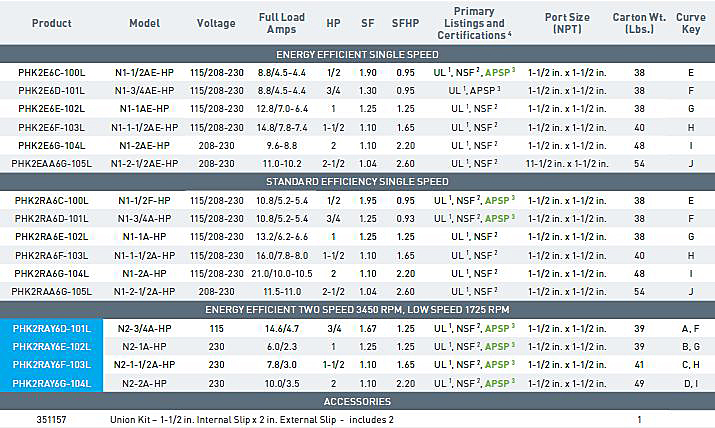This screenshot has width=715, height=428.
Task: Click the Standard Efficiency Single Speed section bar
Action: click(x=357, y=181)
